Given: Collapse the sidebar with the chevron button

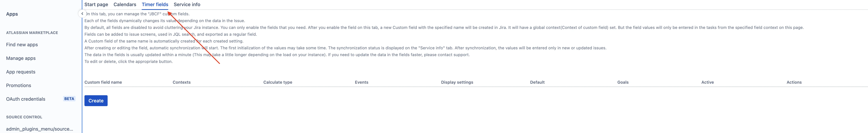Looking at the screenshot, I should (82, 14).
